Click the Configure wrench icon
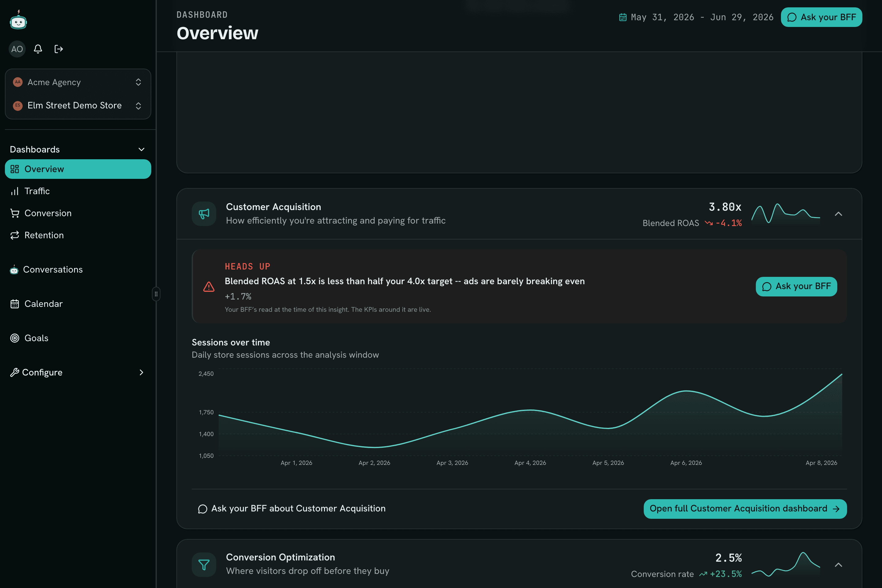The width and height of the screenshot is (882, 588). [x=15, y=372]
